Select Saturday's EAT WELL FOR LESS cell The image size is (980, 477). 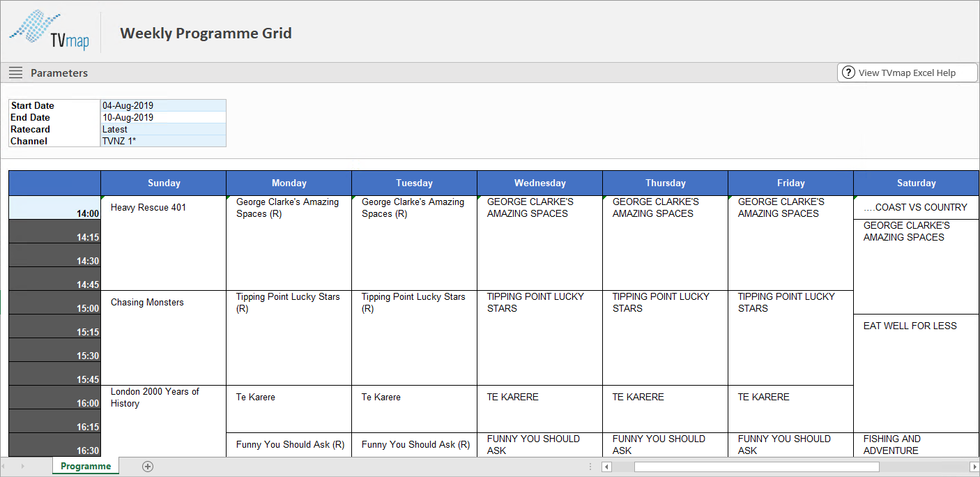tap(917, 373)
